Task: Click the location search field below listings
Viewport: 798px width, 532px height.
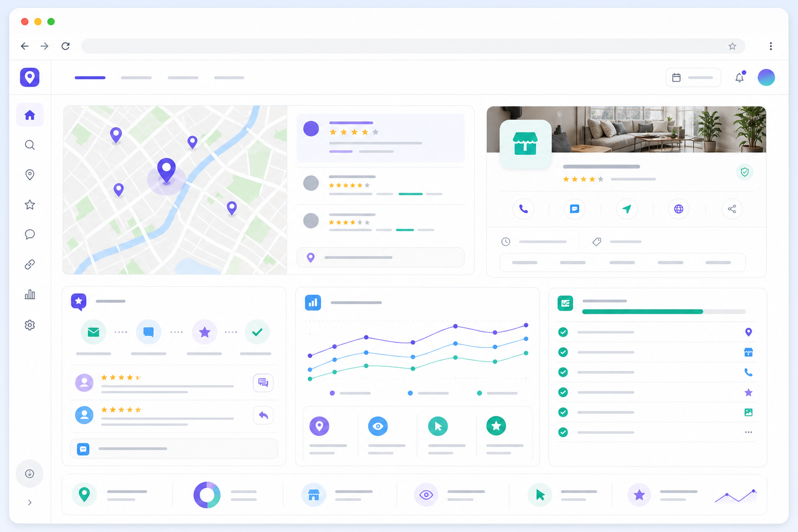Action: click(x=380, y=257)
